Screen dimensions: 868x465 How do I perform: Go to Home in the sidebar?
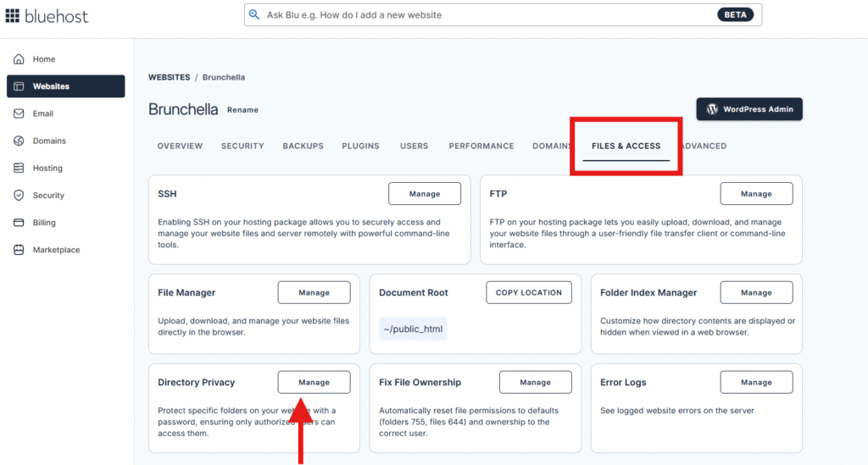pyautogui.click(x=66, y=58)
